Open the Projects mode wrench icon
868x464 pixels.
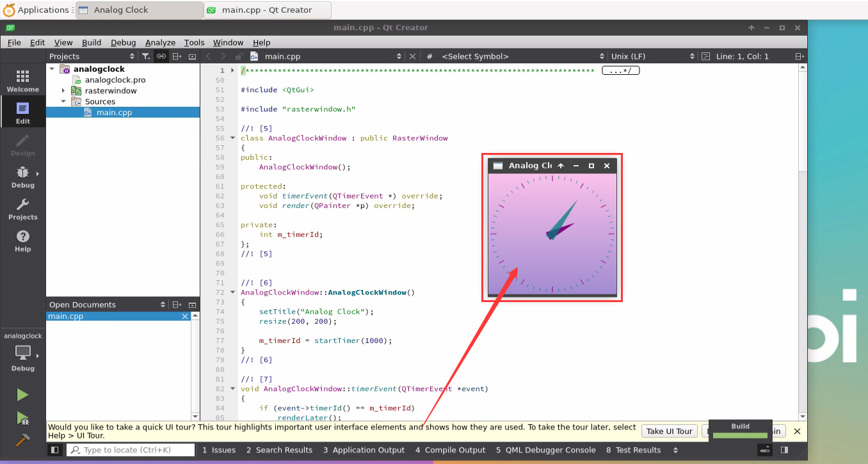point(22,209)
